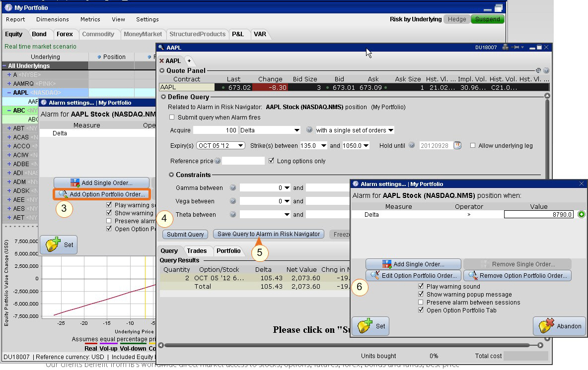
Task: Click the help icon beside Reference price
Action: 218,161
